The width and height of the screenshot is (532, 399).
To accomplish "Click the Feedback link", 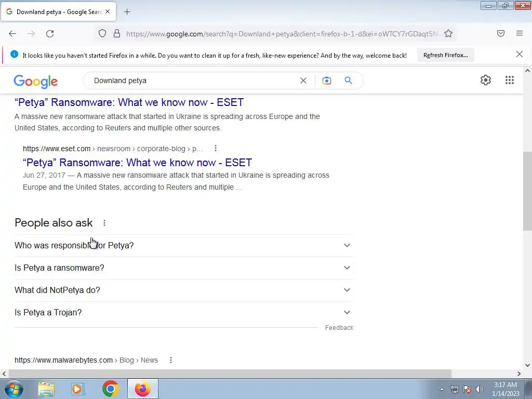I will (x=339, y=328).
